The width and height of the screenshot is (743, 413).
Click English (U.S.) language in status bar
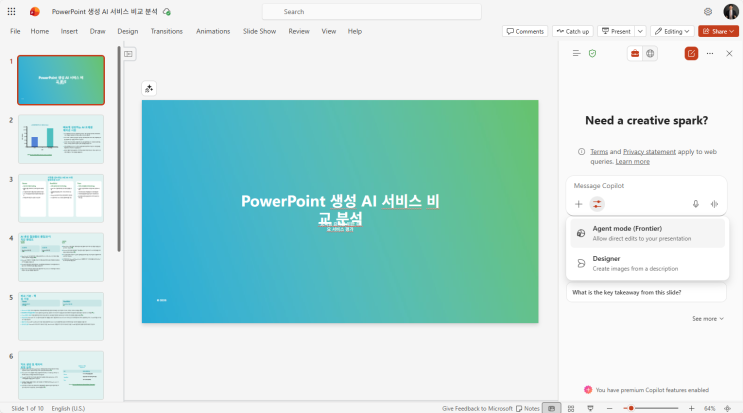point(68,408)
